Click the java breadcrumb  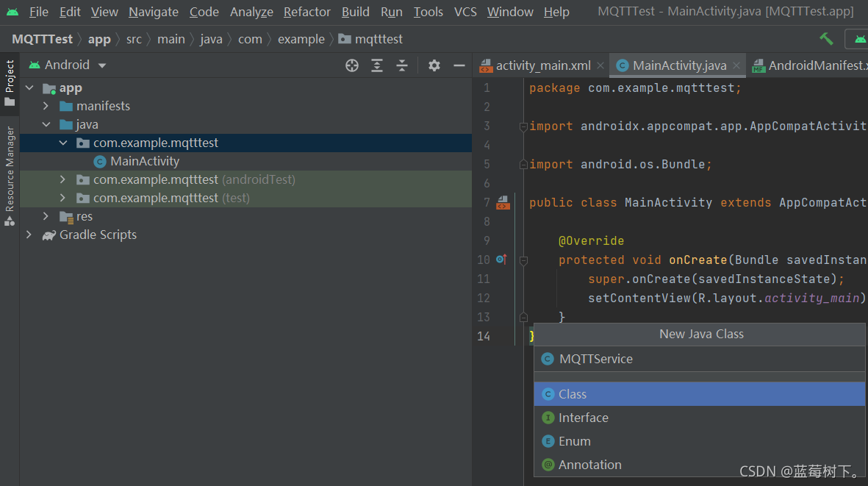click(211, 39)
